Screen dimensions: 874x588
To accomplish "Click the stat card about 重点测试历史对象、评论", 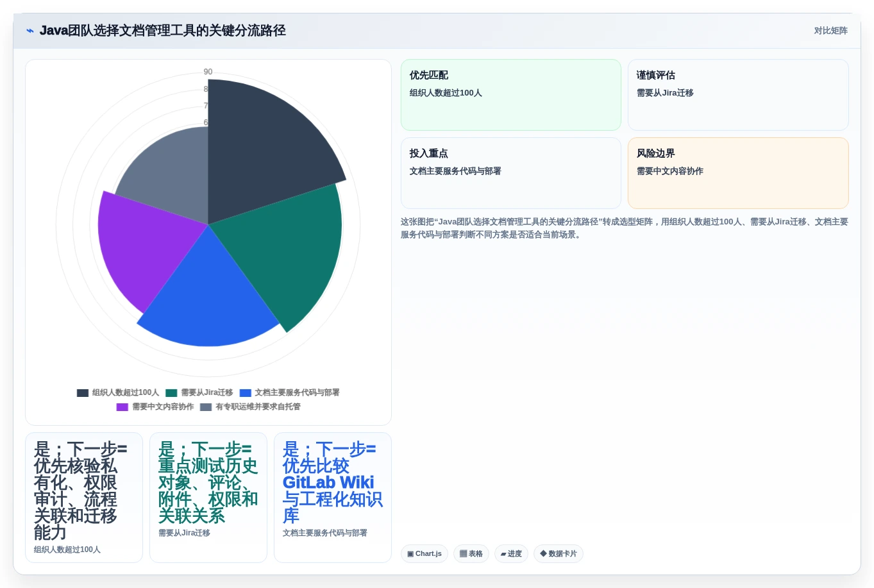I will click(208, 498).
